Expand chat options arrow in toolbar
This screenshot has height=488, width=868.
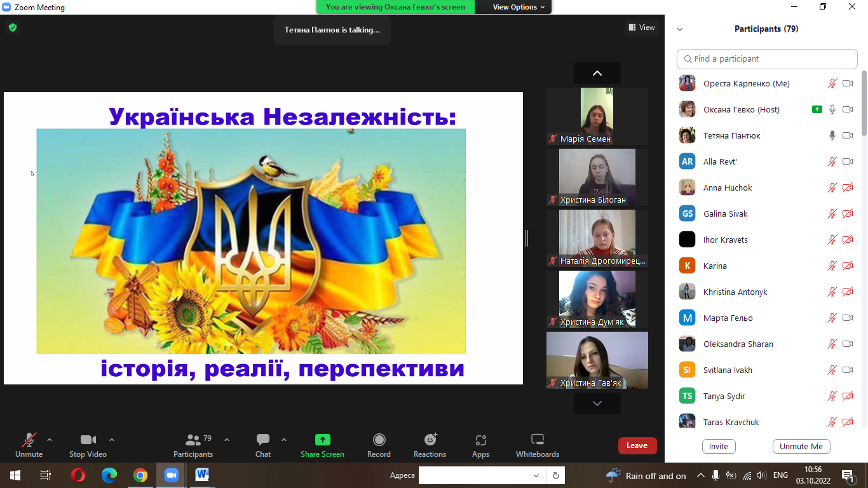click(284, 440)
